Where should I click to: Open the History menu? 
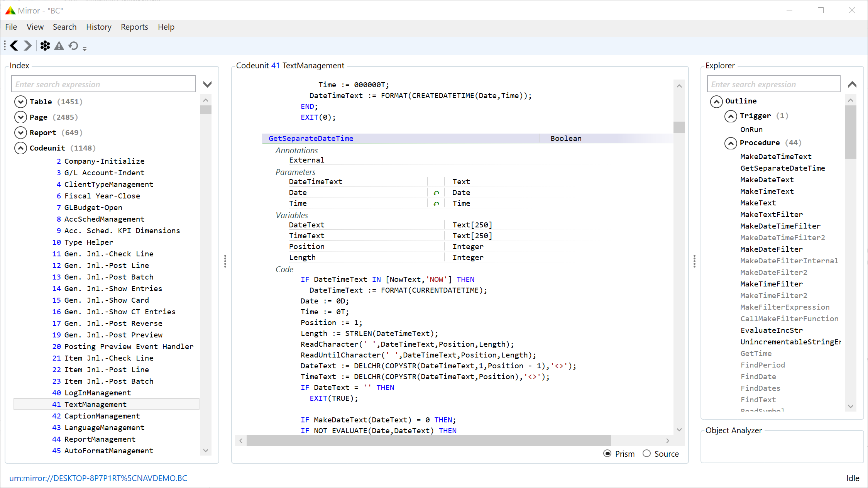tap(98, 27)
